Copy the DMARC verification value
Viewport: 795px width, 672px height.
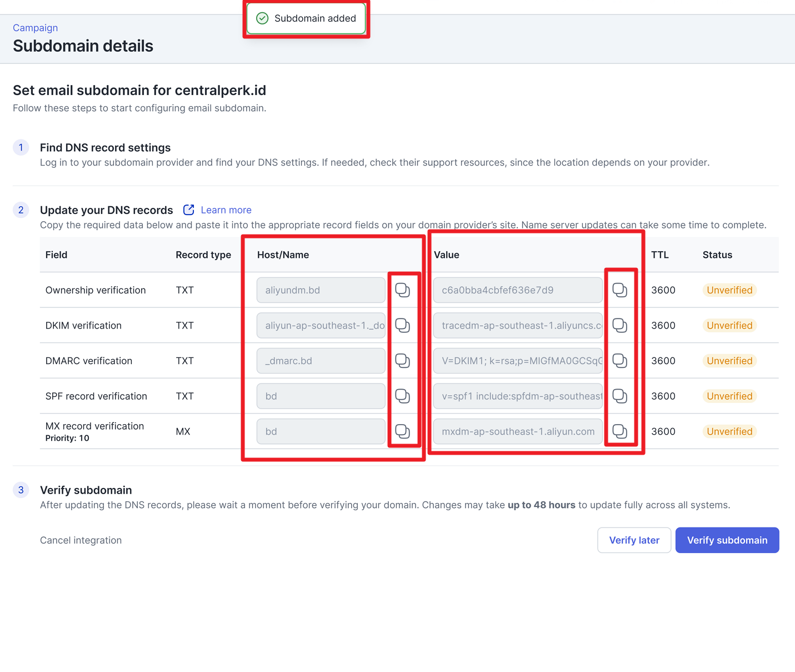[x=619, y=361]
